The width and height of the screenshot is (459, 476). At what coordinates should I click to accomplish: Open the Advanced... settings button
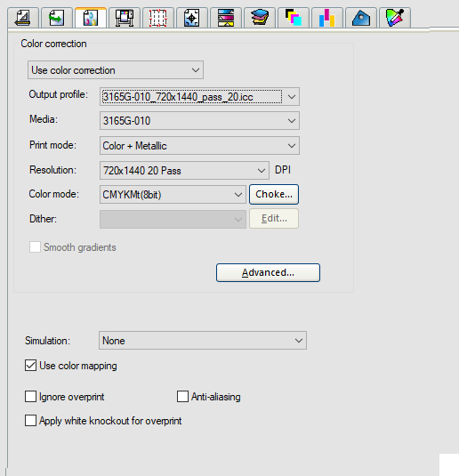click(x=268, y=272)
